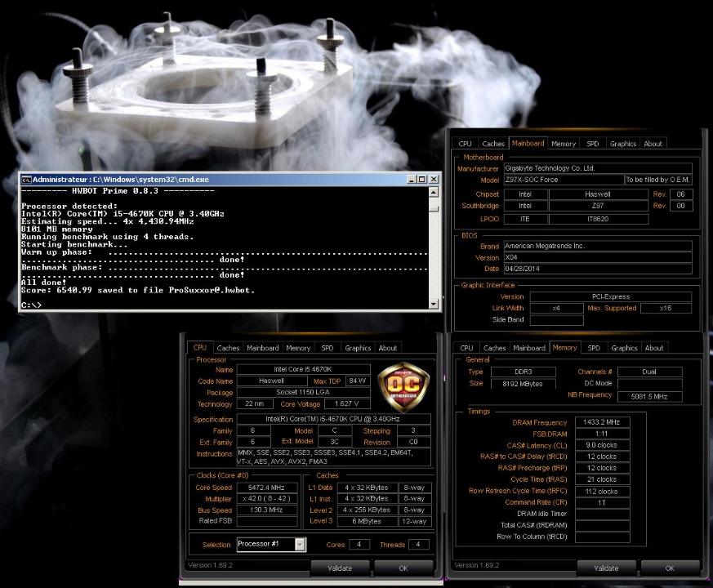Image resolution: width=713 pixels, height=588 pixels.
Task: Close the cmd.exe window
Action: 434,180
